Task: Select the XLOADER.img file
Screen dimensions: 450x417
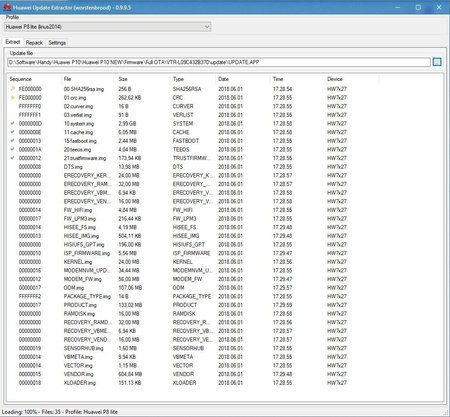Action: click(80, 384)
